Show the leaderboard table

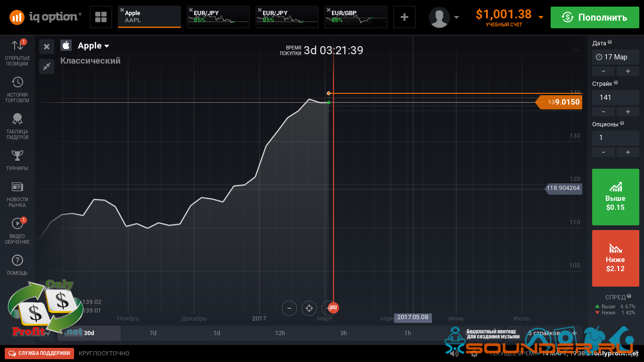click(17, 126)
